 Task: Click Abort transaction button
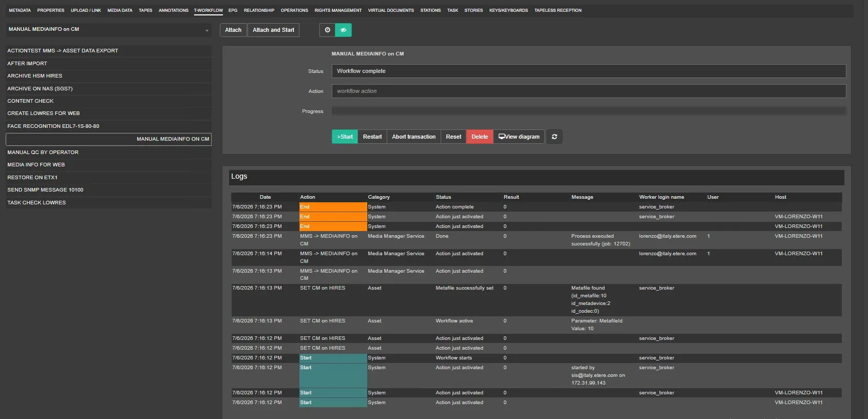coord(413,137)
